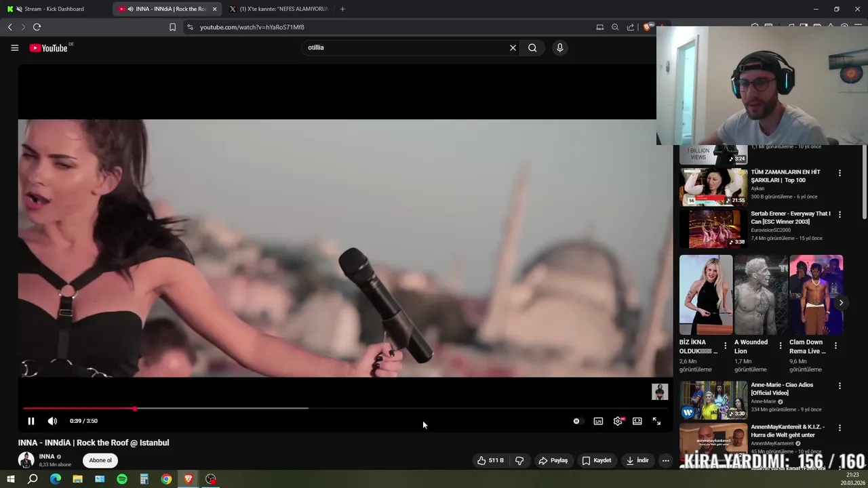This screenshot has height=488, width=868.
Task: Open INNA channel avatar
Action: coord(26,460)
